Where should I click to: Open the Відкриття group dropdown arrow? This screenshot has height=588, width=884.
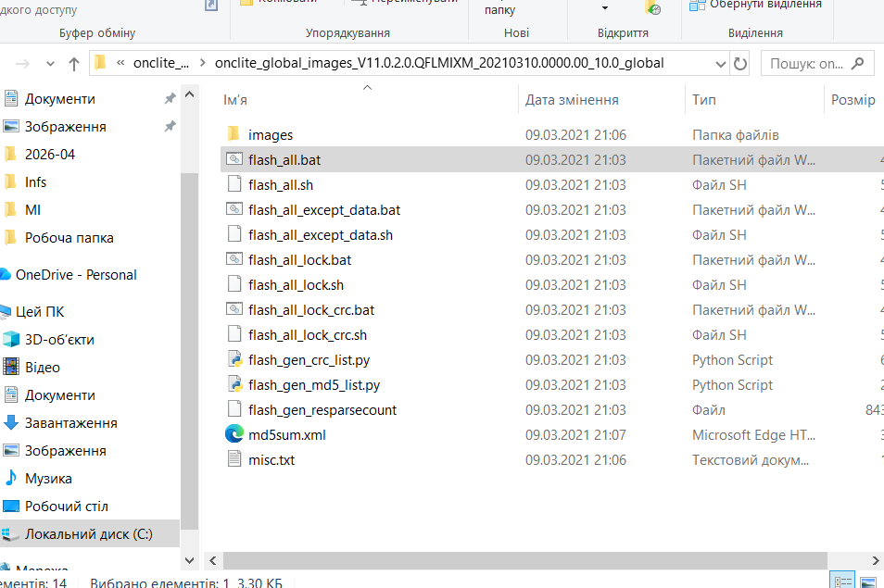(605, 8)
